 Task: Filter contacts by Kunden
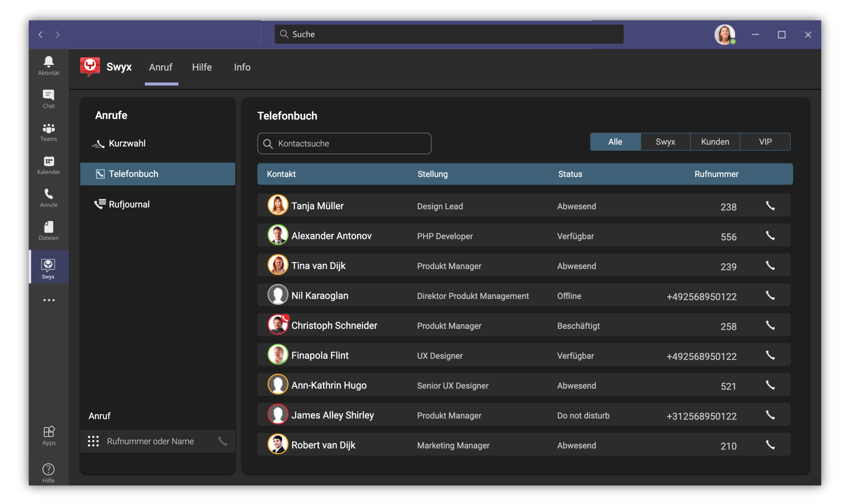715,142
